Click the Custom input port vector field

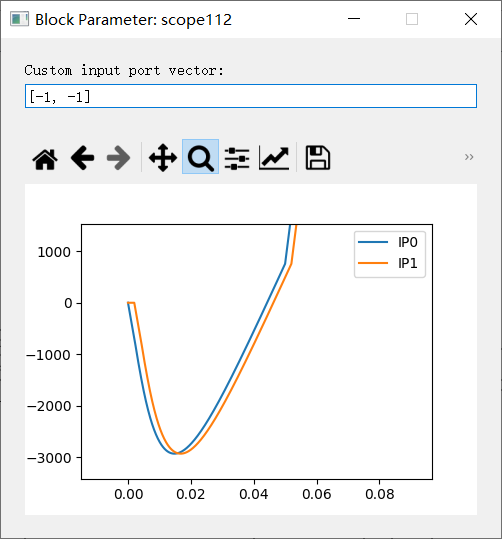click(251, 96)
